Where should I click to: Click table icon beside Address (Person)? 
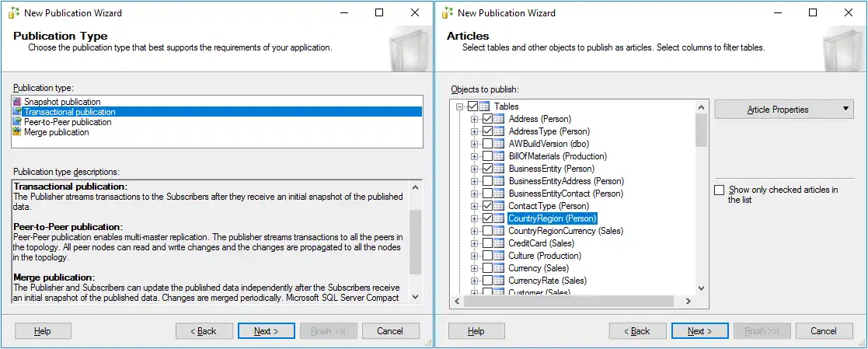pos(499,119)
